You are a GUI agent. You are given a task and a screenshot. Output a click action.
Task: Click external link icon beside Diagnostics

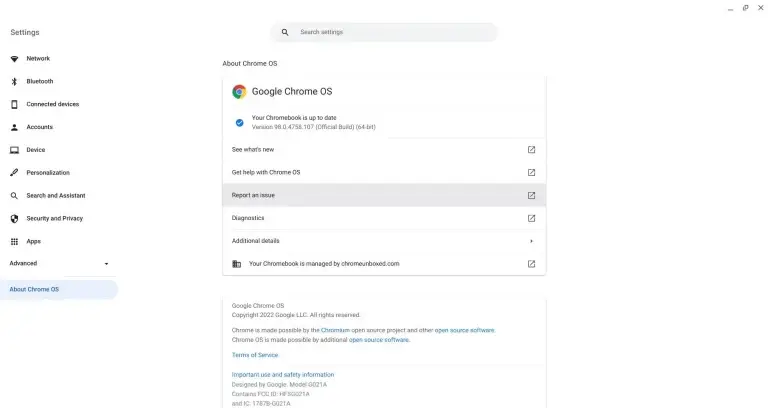tap(531, 218)
